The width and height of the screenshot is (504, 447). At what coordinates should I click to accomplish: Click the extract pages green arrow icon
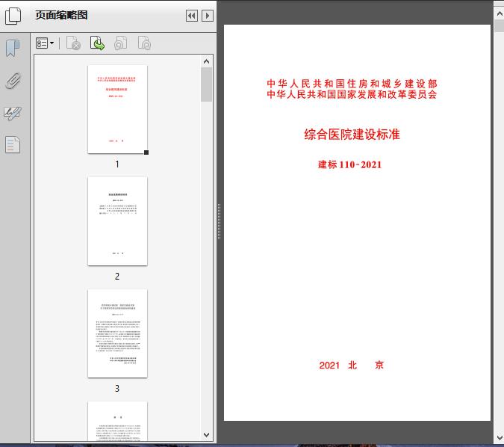(97, 43)
